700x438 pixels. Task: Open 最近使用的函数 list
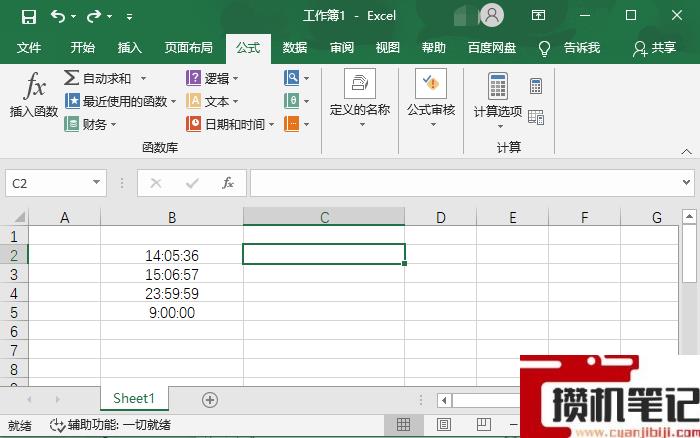(x=121, y=101)
